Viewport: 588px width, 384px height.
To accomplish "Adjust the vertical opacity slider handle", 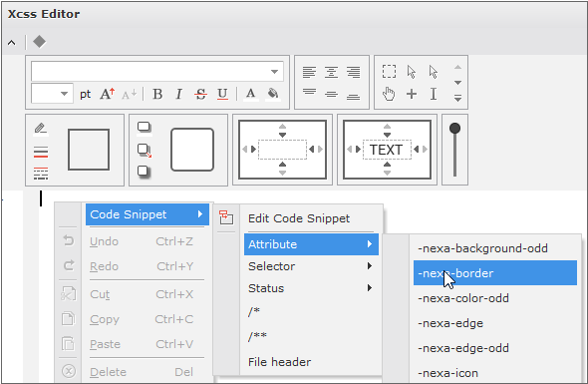I will point(454,129).
